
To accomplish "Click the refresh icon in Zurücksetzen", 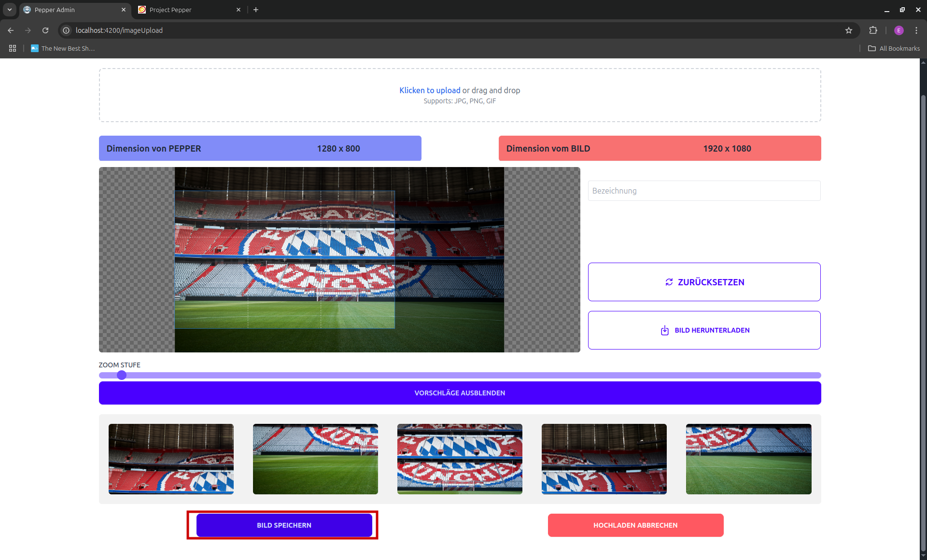I will coord(669,282).
